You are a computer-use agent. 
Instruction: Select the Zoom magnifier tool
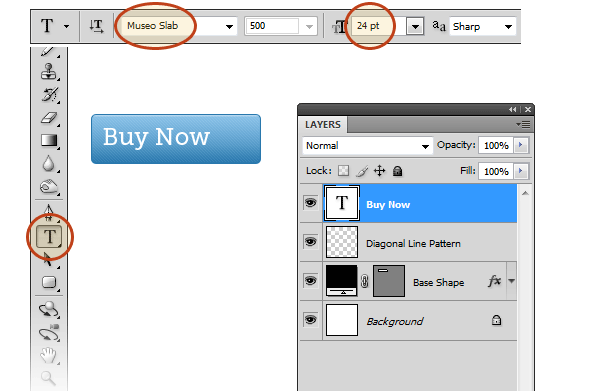tap(48, 378)
